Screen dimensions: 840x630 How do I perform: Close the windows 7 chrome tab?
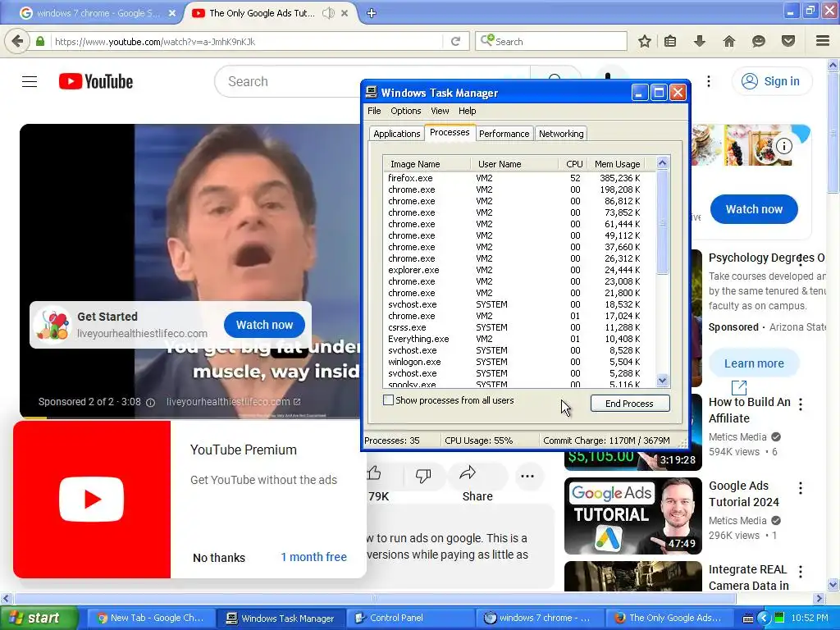pos(172,13)
